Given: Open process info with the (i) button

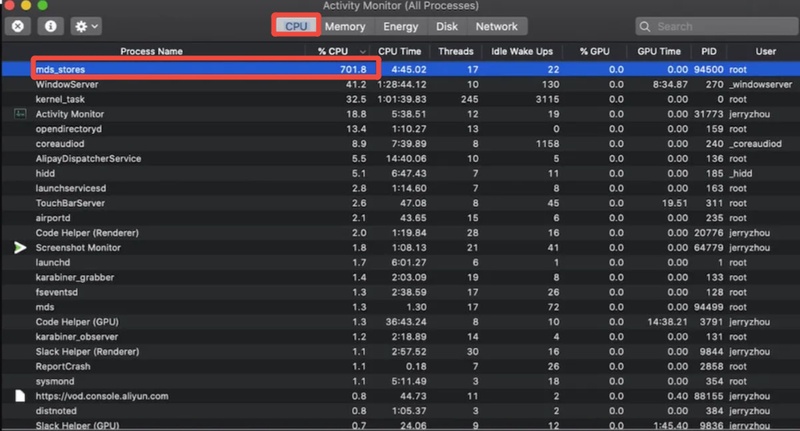Looking at the screenshot, I should (x=52, y=26).
